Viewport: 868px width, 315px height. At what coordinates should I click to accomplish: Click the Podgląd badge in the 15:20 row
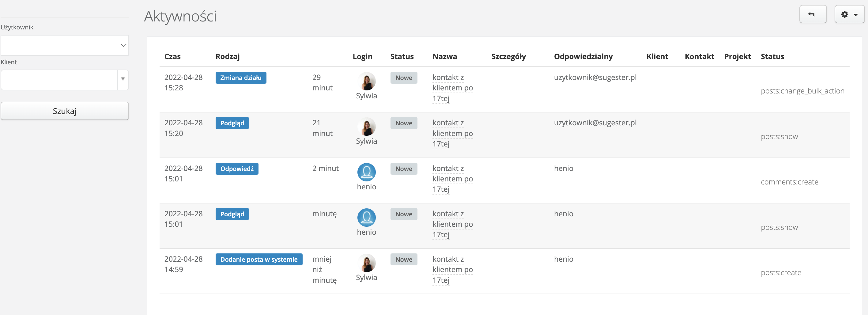tap(232, 123)
